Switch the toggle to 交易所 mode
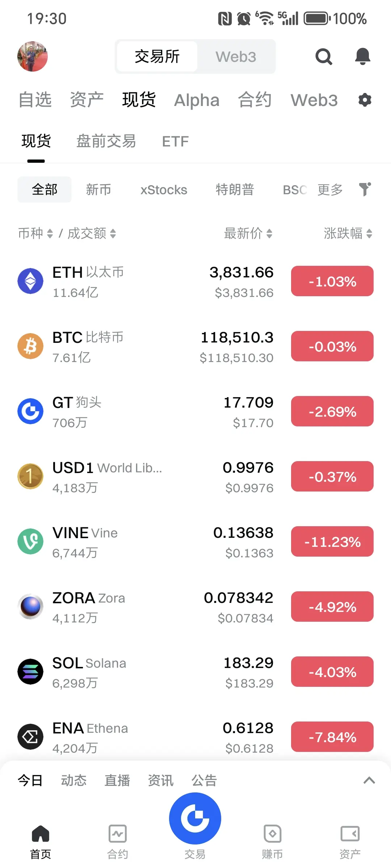The height and width of the screenshot is (868, 391). coord(157,57)
